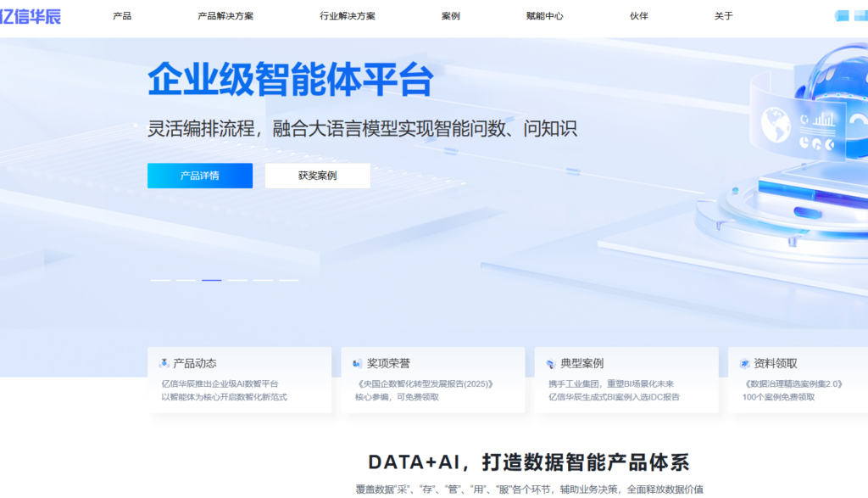Expand the 赋能中心 navigation menu

click(x=545, y=15)
